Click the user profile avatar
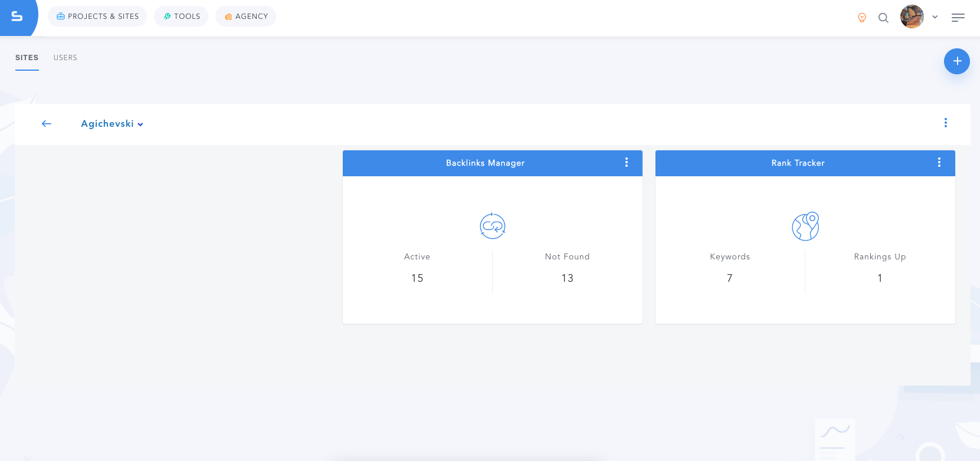The image size is (980, 461). pos(912,17)
